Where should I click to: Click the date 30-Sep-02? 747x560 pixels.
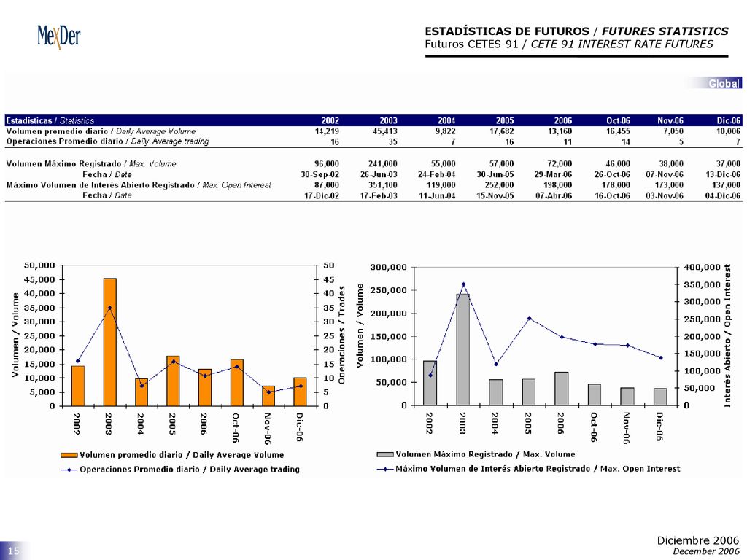click(x=320, y=174)
